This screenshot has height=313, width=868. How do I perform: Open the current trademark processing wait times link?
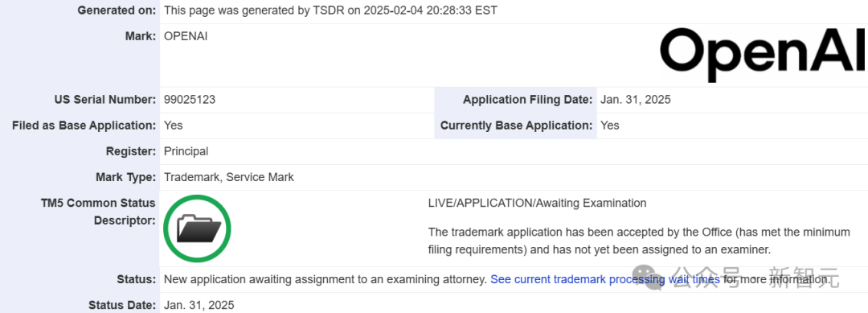coord(605,280)
